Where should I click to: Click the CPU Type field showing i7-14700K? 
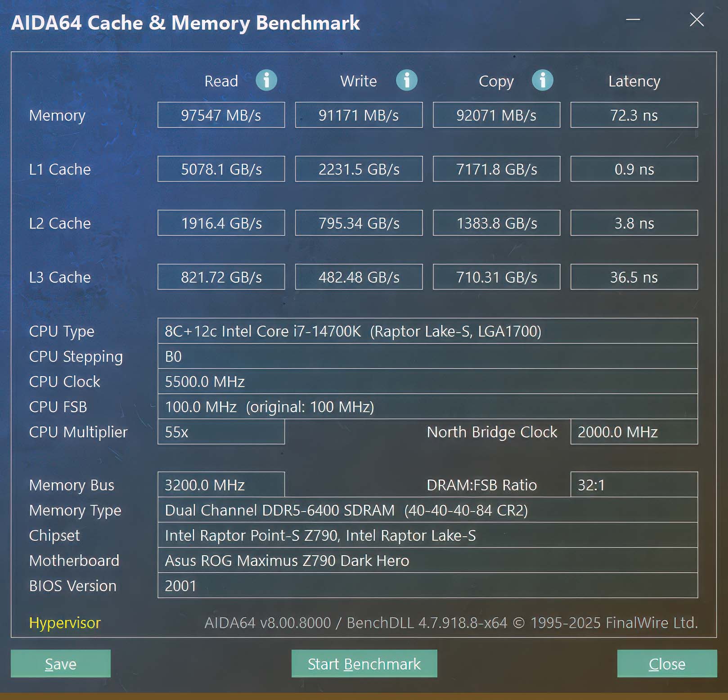pos(428,332)
